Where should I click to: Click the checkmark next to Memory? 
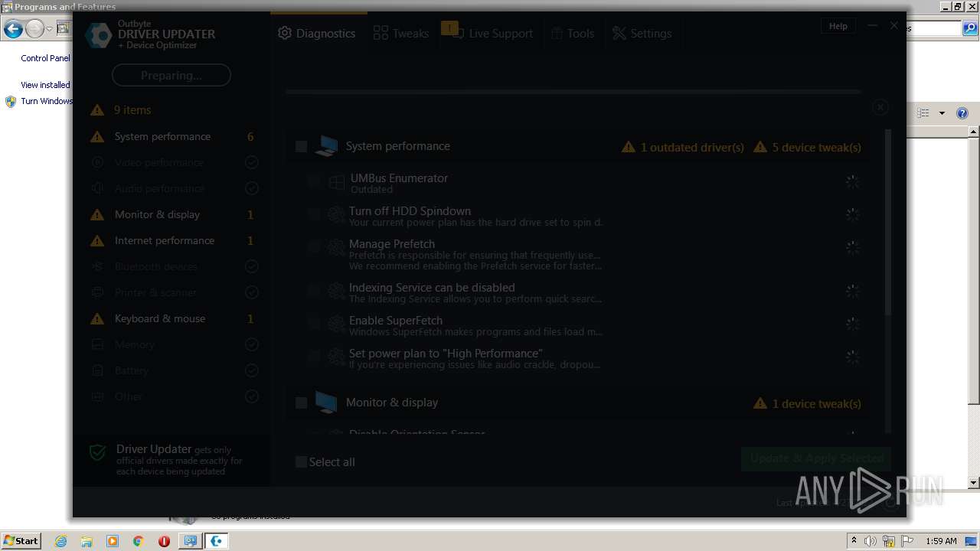251,344
